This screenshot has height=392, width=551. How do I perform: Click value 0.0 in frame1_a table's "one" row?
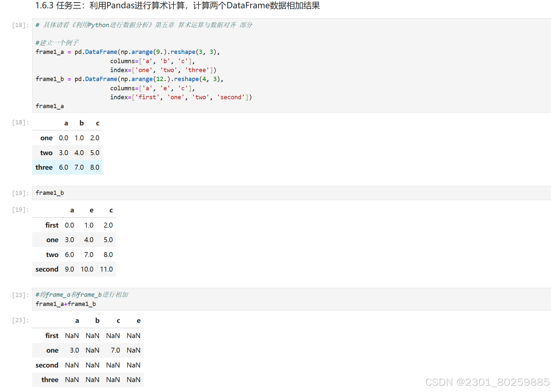pyautogui.click(x=64, y=138)
